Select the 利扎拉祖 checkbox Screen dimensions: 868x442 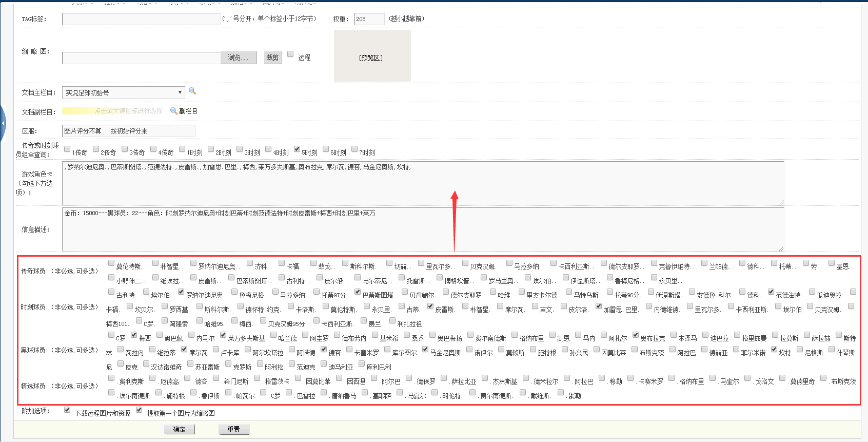point(392,320)
